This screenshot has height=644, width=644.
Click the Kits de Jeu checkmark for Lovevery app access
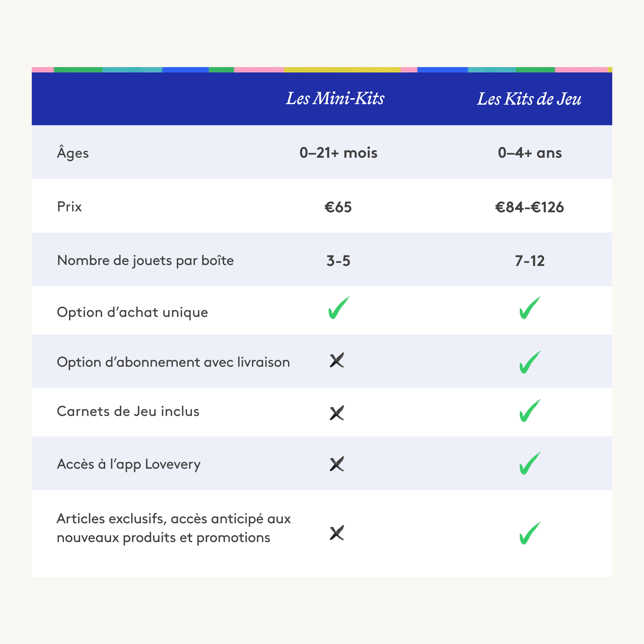(529, 463)
